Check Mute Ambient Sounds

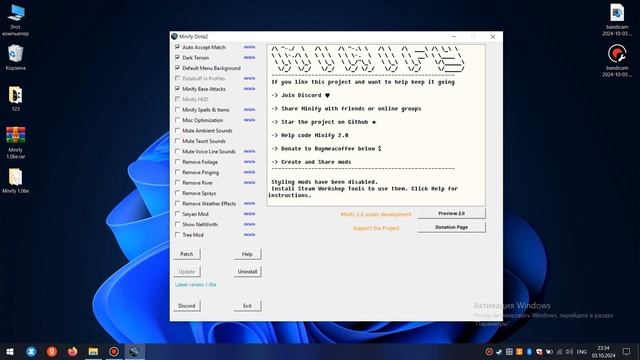point(178,130)
